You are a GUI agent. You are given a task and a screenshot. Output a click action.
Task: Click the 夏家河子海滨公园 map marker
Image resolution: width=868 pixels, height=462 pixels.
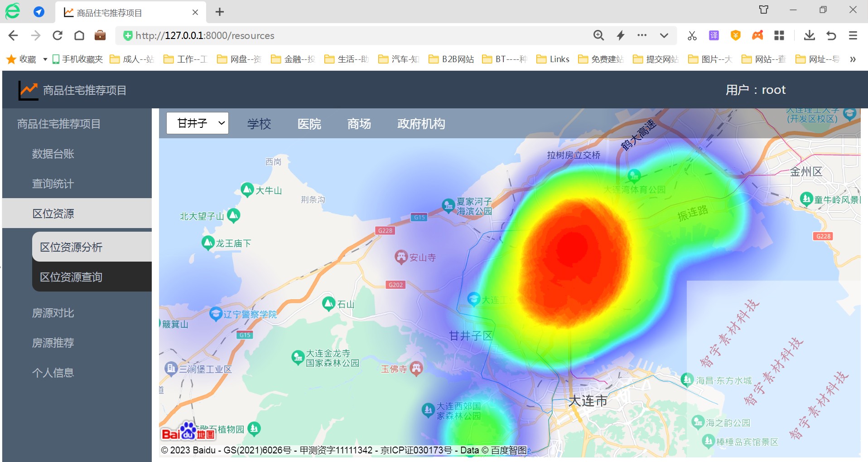448,206
